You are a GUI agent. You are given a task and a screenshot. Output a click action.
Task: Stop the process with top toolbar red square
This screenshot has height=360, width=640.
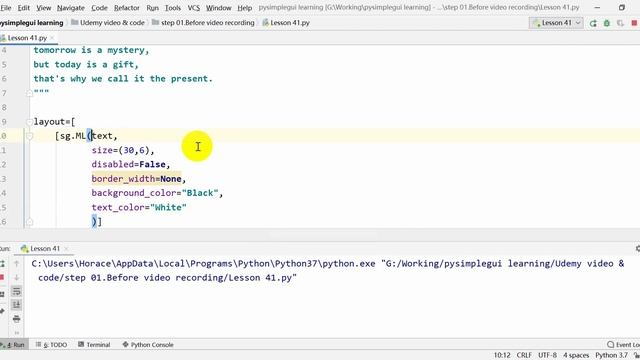(634, 23)
